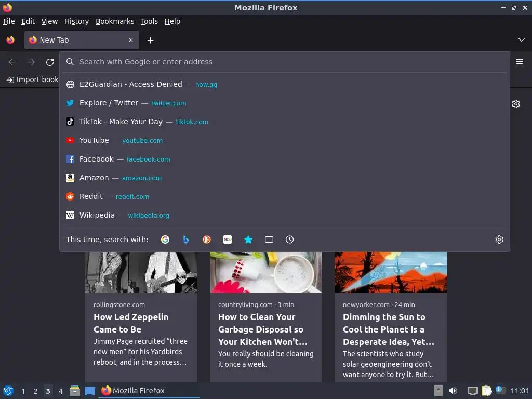The image size is (532, 399).
Task: Click the update notifier tray icon
Action: click(x=500, y=390)
